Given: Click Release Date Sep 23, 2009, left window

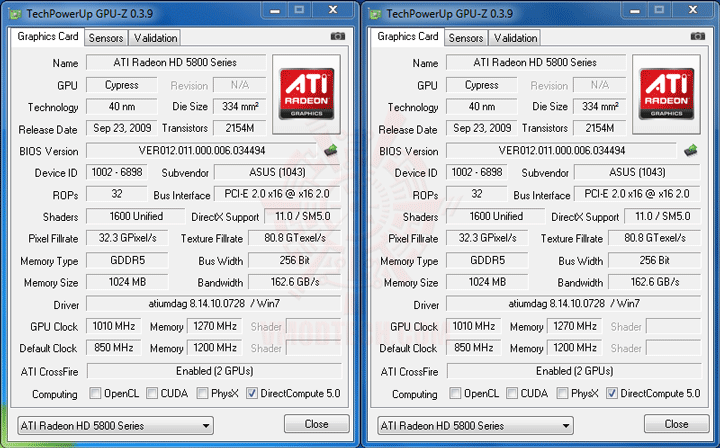Looking at the screenshot, I should pos(122,128).
